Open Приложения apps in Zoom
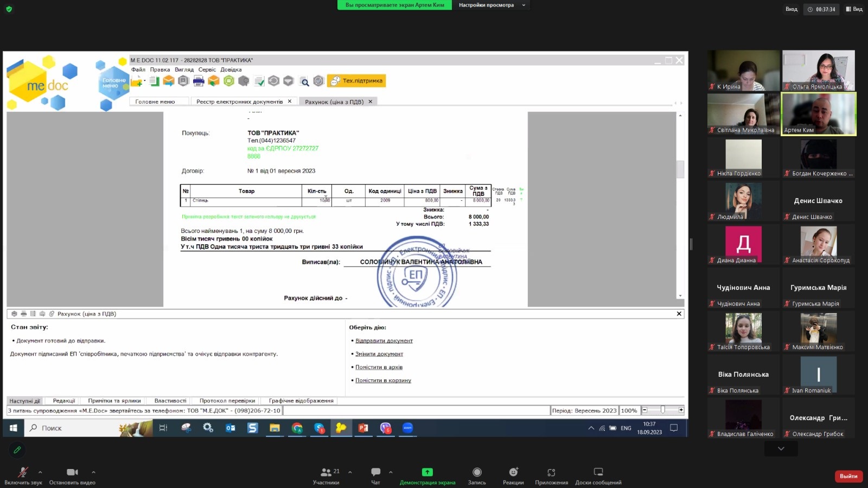This screenshot has width=868, height=488. [551, 476]
